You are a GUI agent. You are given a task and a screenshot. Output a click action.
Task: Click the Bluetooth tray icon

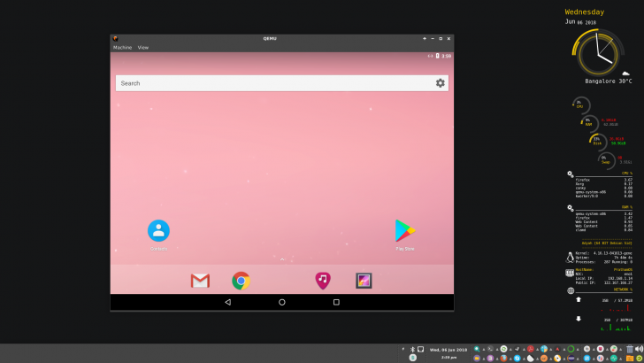click(x=412, y=350)
